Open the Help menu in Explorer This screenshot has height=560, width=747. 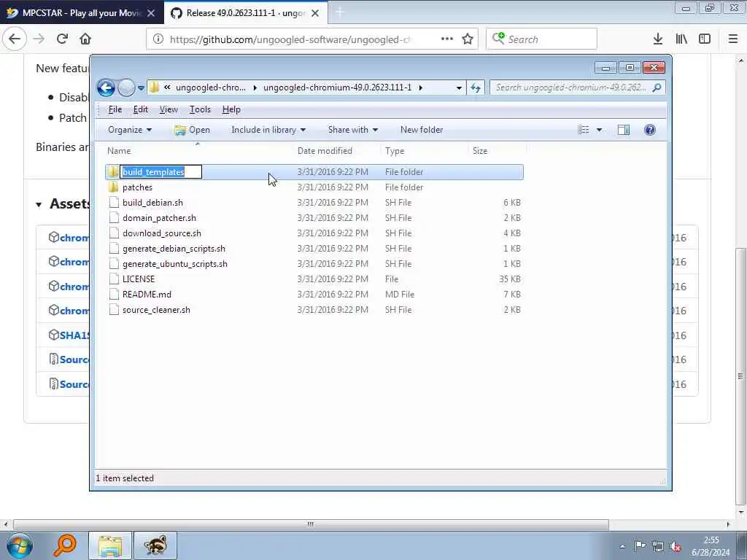[231, 109]
